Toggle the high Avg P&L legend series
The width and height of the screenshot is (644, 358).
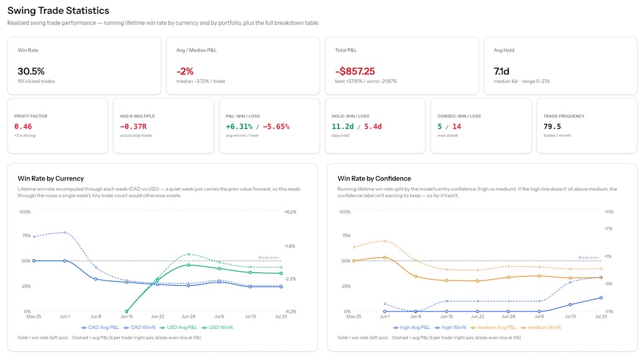[412, 328]
